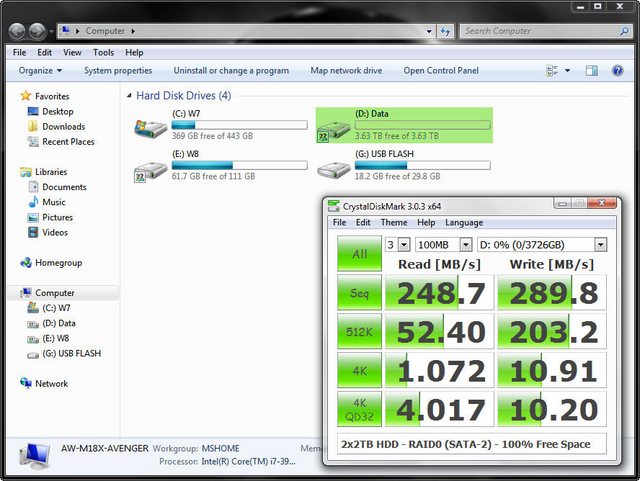Click the 512K write result 203.2
The height and width of the screenshot is (481, 640).
tap(552, 332)
